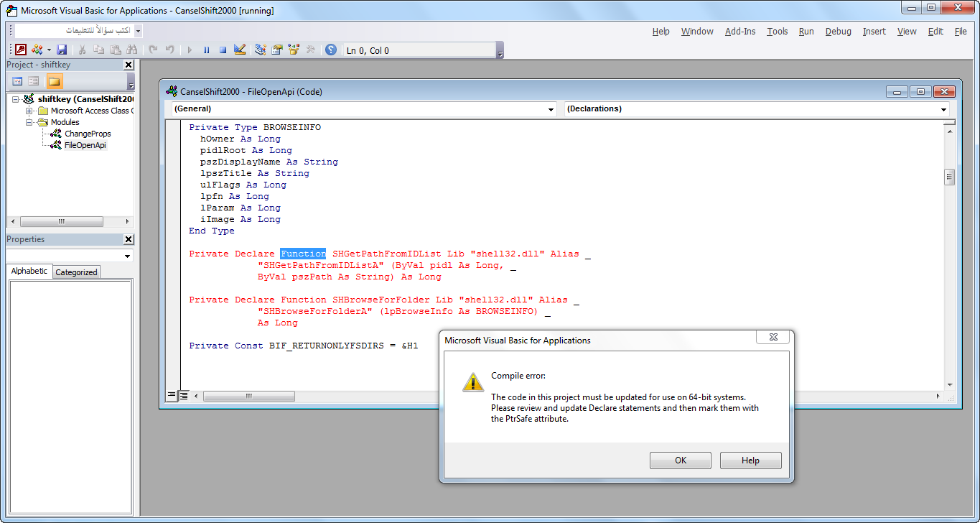This screenshot has width=980, height=523.
Task: Open the Insert menu
Action: (x=874, y=31)
